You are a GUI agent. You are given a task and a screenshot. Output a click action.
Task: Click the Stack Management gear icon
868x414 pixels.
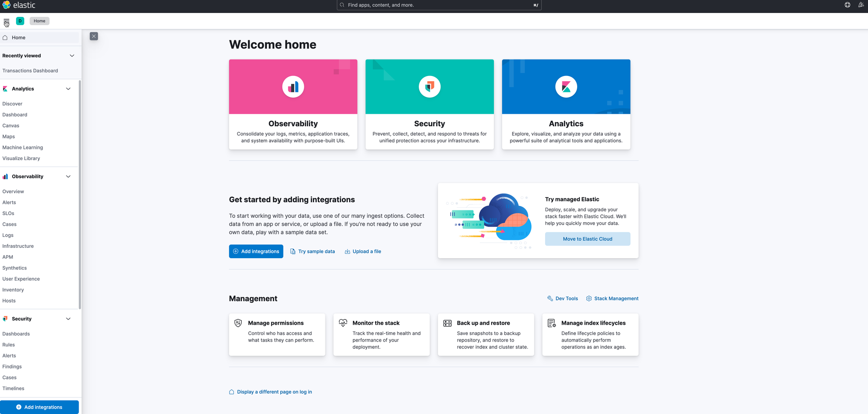[589, 299]
